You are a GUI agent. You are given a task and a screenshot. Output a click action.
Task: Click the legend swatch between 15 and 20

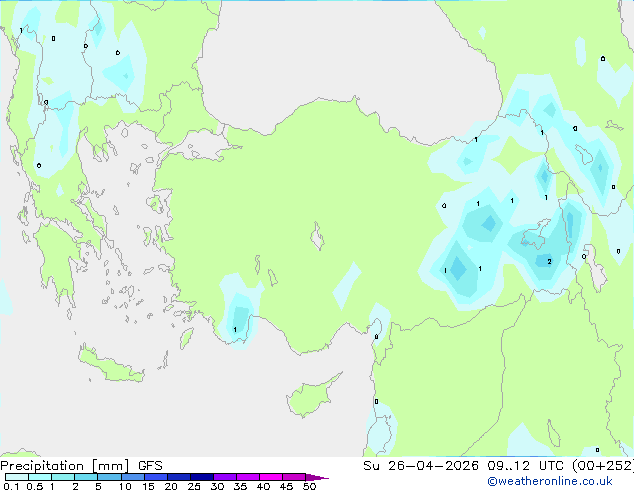tap(156, 477)
